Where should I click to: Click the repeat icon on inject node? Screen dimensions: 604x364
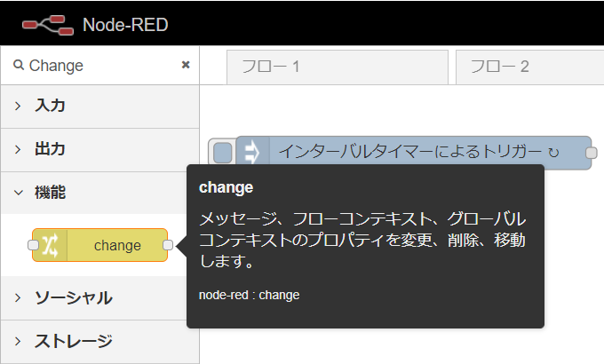[553, 153]
